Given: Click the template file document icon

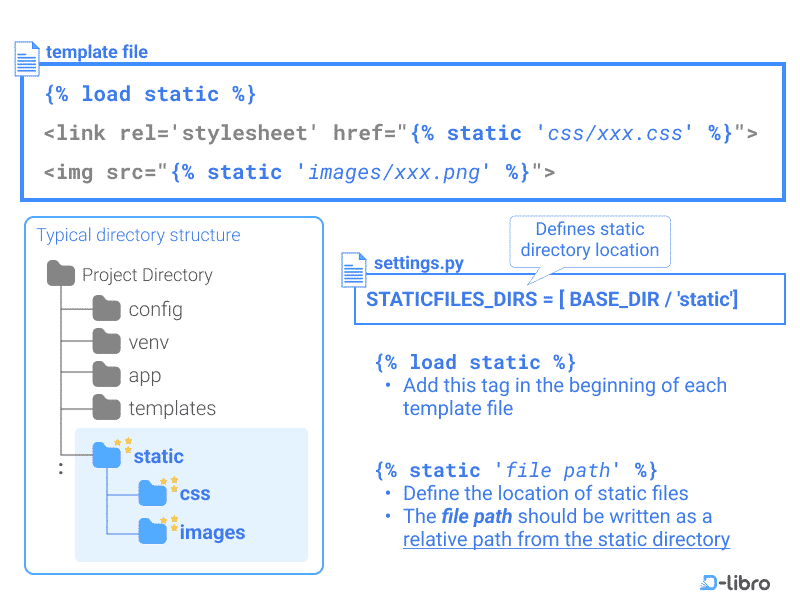Looking at the screenshot, I should tap(26, 58).
